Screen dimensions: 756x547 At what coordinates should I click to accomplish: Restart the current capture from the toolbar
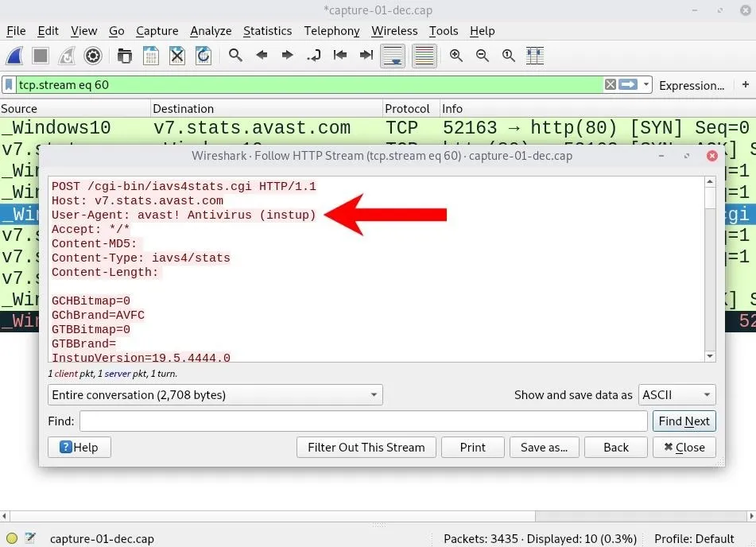click(x=67, y=56)
